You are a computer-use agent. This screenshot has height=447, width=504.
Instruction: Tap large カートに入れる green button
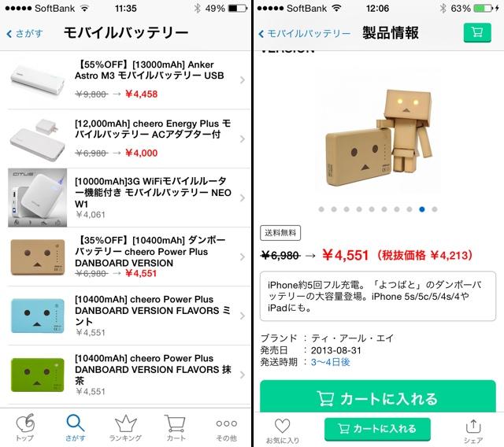point(378,397)
